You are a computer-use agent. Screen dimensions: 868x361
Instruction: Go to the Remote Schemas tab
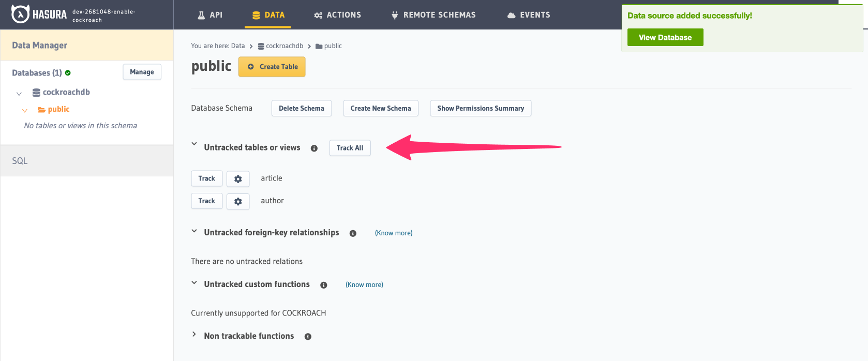433,15
